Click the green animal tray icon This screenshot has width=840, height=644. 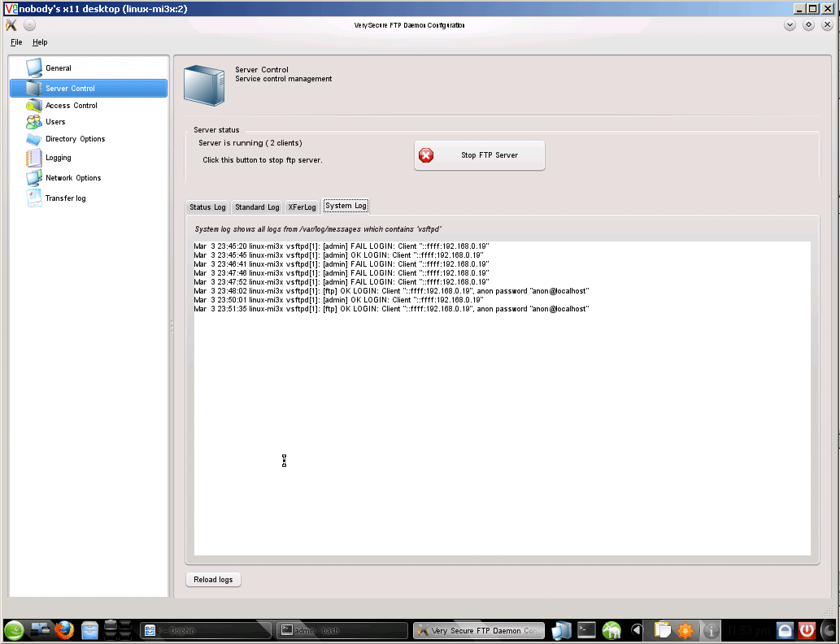(x=612, y=631)
